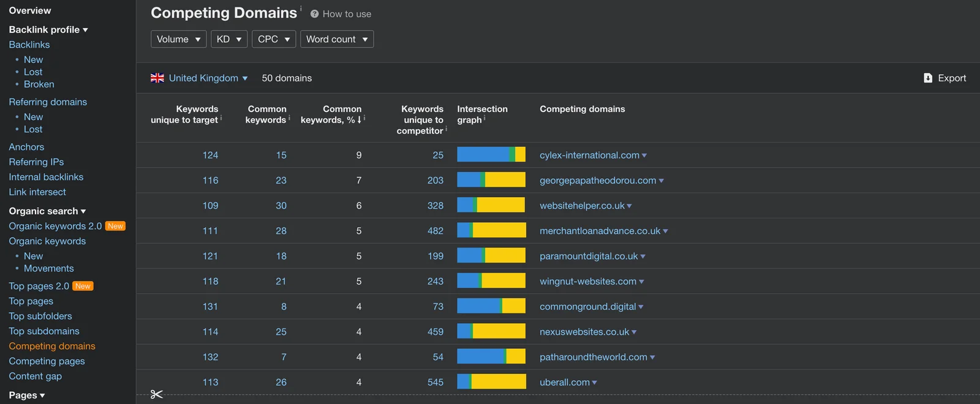Click the Keywords unique to target header

(184, 114)
